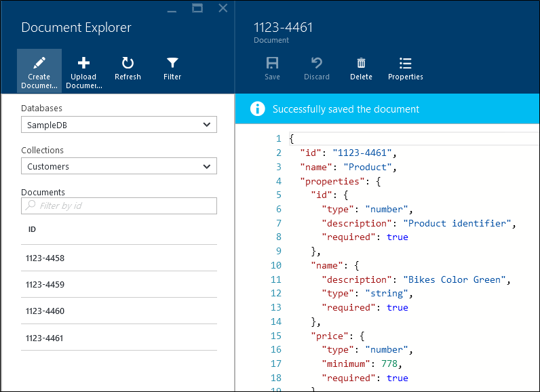540x392 pixels.
Task: Click the Databases label
Action: tap(41, 108)
